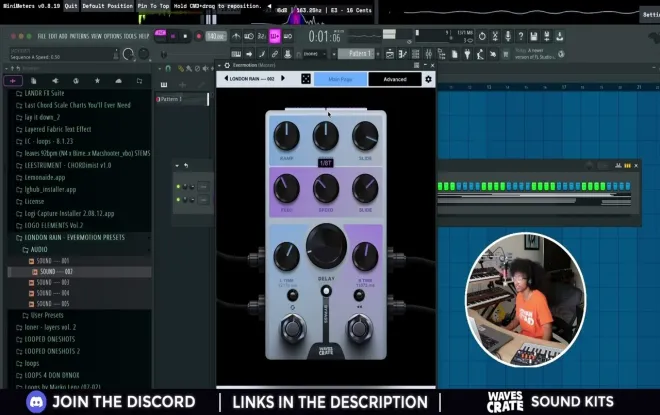Click the tempo display 140

[216, 36]
